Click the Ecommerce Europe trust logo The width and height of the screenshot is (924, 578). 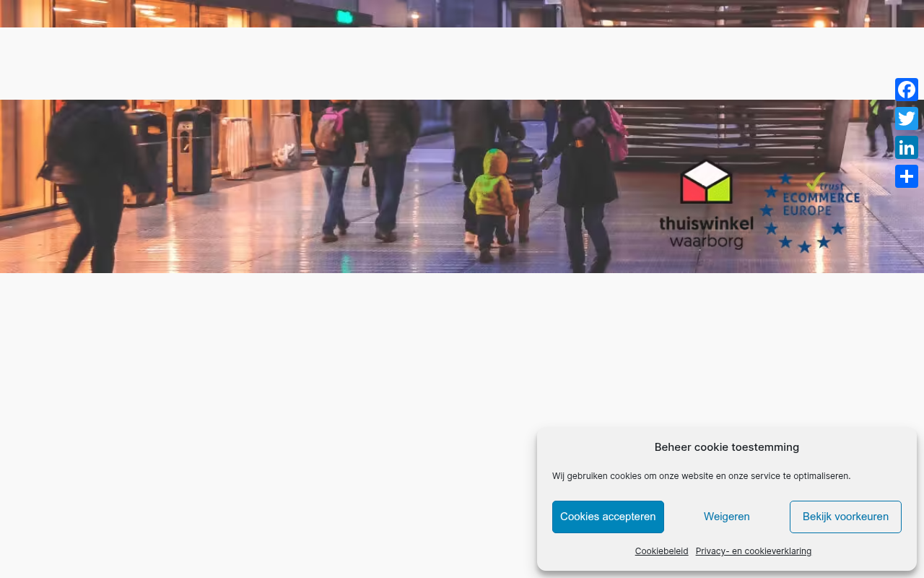[809, 212]
